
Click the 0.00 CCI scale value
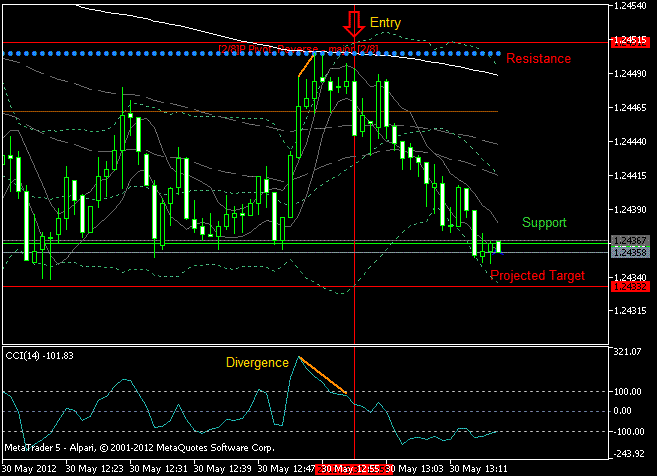pyautogui.click(x=622, y=411)
